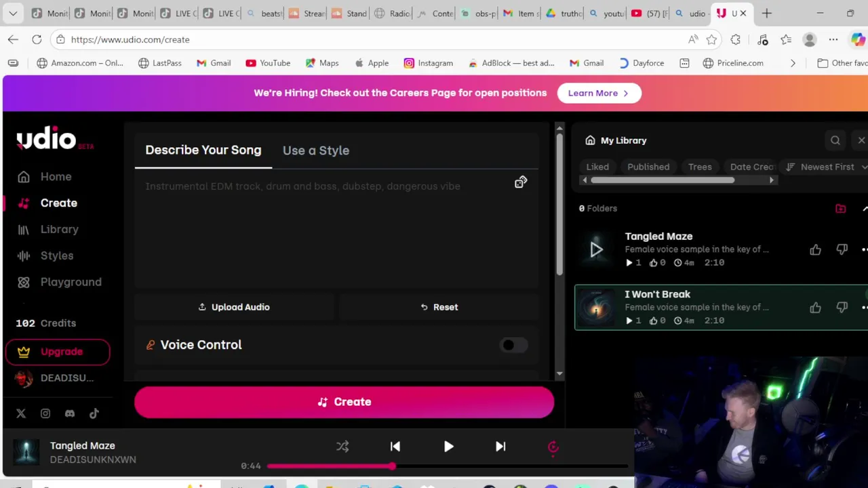Go to Styles in the sidebar
The width and height of the screenshot is (868, 488).
[45, 256]
